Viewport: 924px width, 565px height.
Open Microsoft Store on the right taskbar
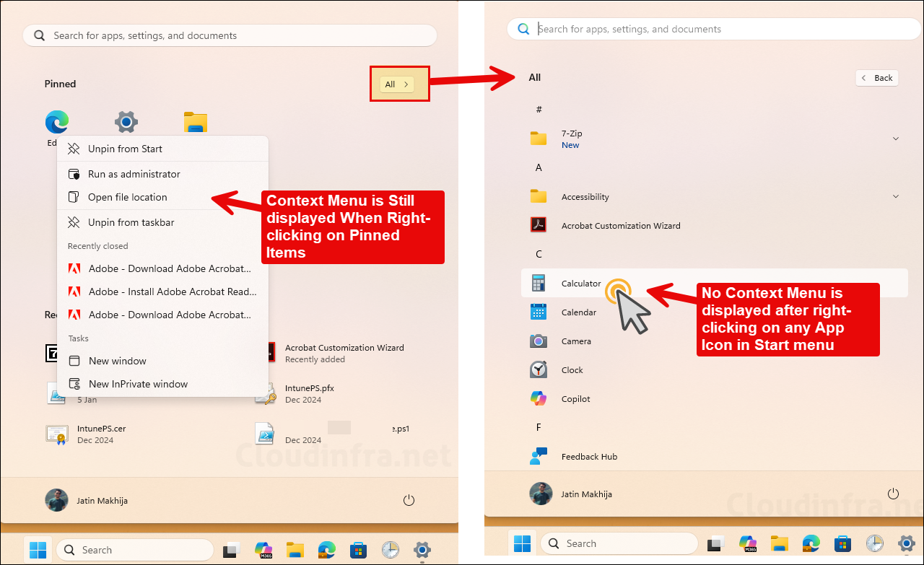point(842,543)
